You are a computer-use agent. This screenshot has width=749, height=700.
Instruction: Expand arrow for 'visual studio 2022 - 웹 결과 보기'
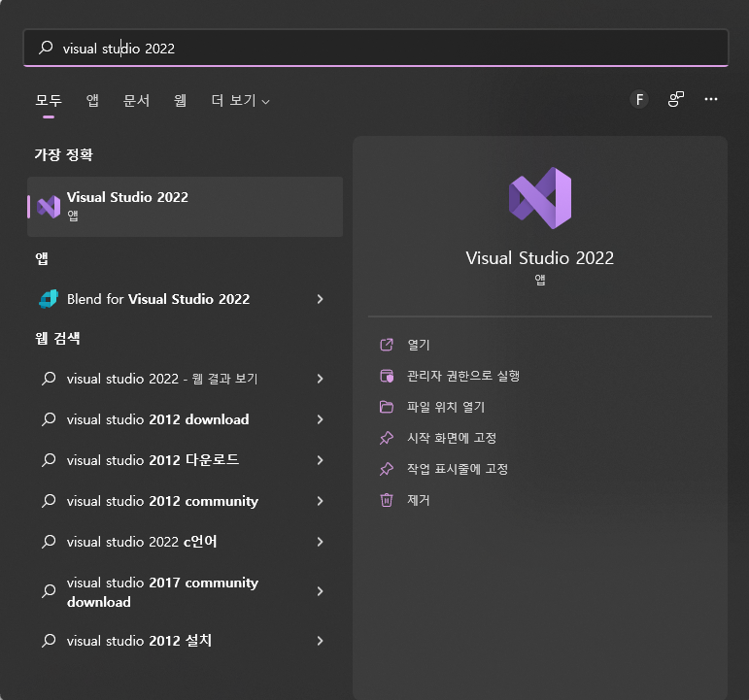(320, 379)
